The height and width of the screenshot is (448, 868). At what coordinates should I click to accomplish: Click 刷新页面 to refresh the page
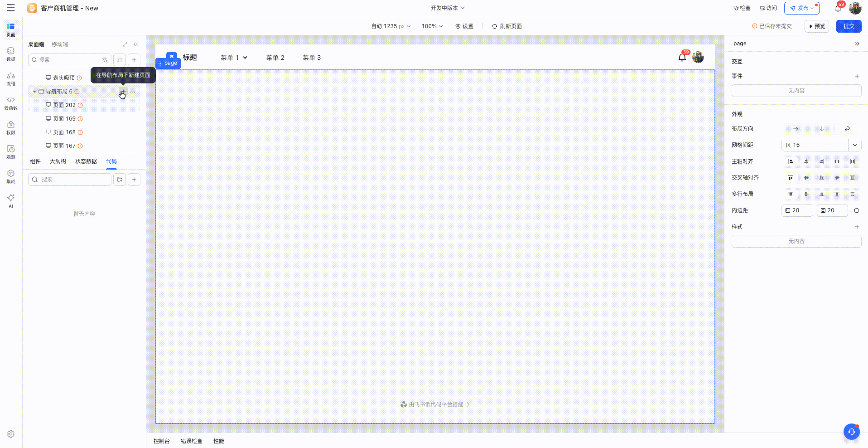pos(507,26)
